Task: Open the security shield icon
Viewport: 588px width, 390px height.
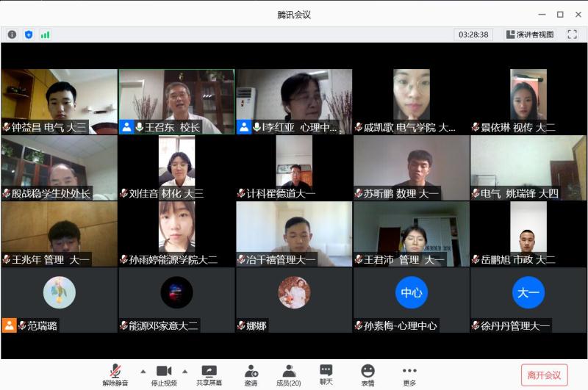Action: (29, 35)
